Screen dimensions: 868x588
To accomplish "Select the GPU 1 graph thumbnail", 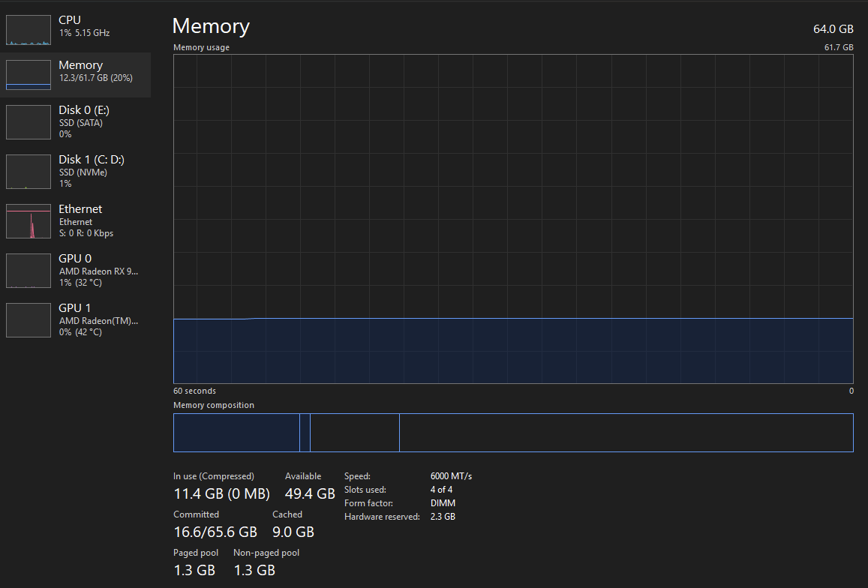I will [x=29, y=320].
